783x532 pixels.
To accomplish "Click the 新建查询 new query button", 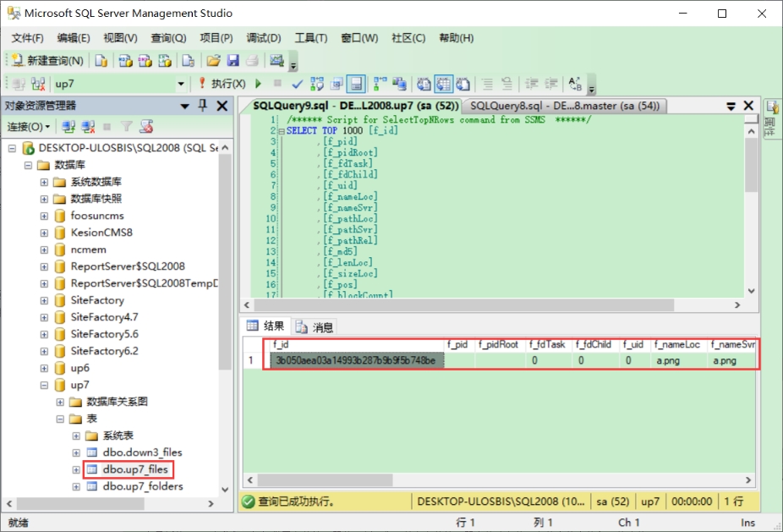I will [x=47, y=60].
